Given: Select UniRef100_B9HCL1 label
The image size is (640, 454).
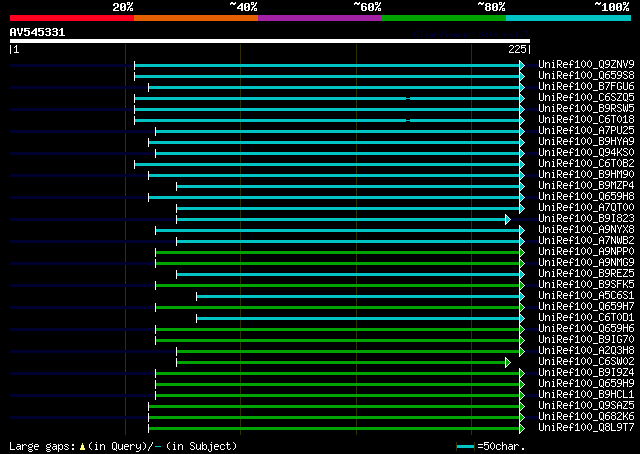Looking at the screenshot, I should (586, 395).
